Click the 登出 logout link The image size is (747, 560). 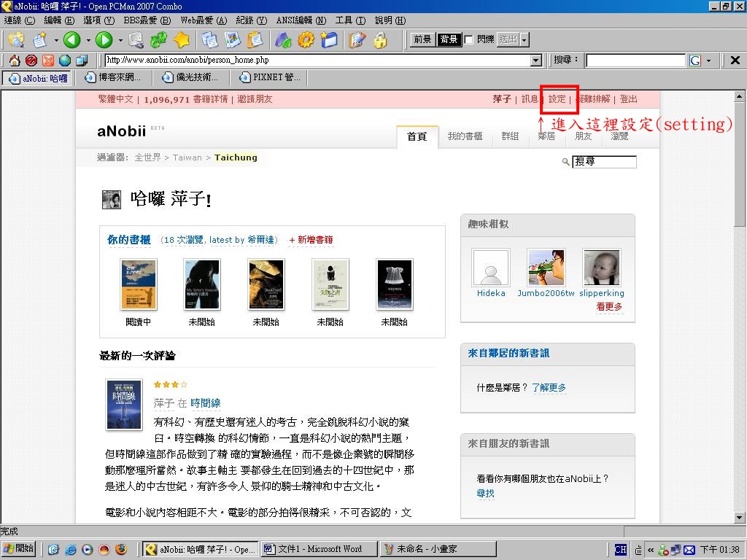628,99
